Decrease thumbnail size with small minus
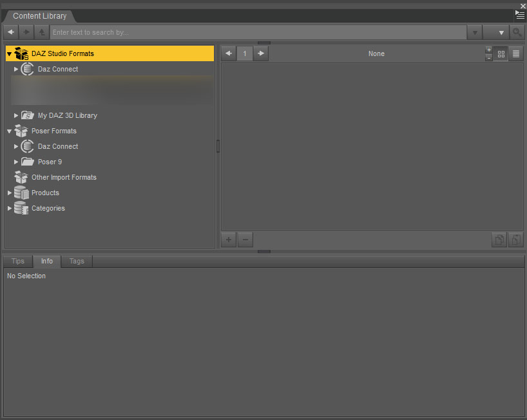Viewport: 527px width, 420px height. click(489, 58)
